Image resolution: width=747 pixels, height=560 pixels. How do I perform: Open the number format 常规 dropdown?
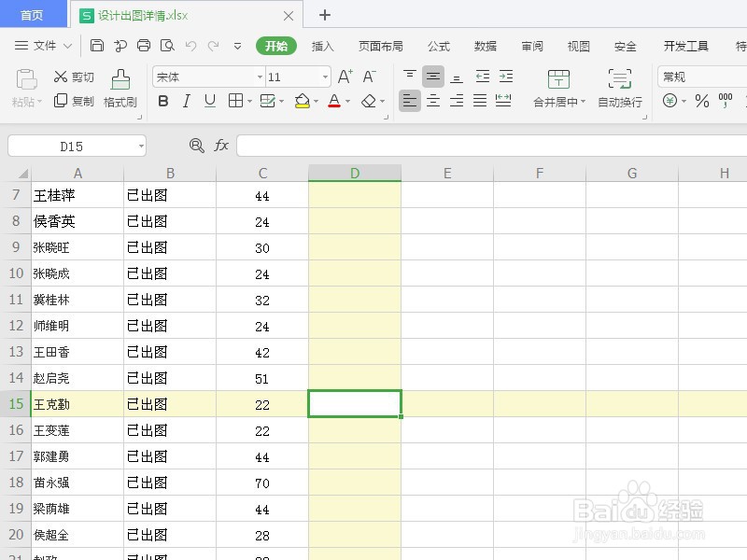point(702,77)
